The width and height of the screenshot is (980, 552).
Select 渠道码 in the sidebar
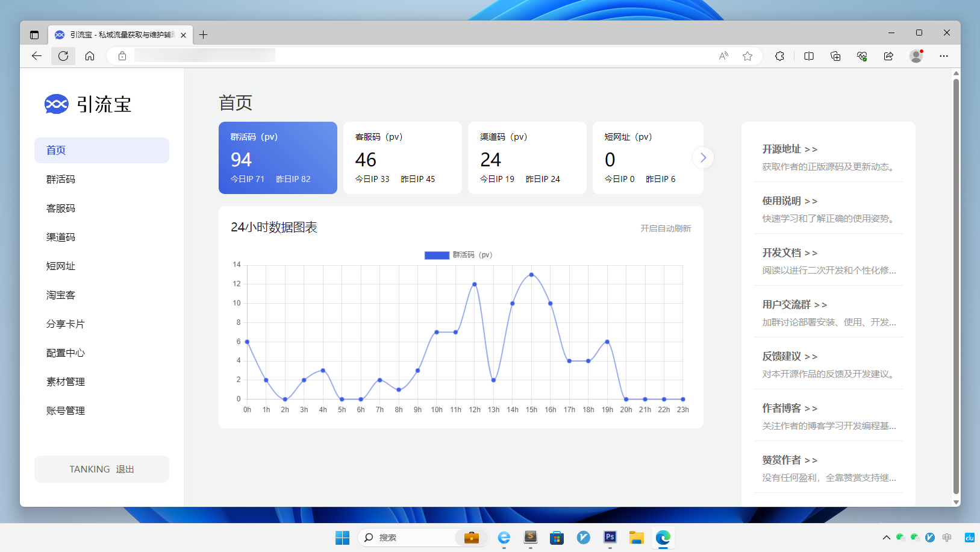point(60,237)
